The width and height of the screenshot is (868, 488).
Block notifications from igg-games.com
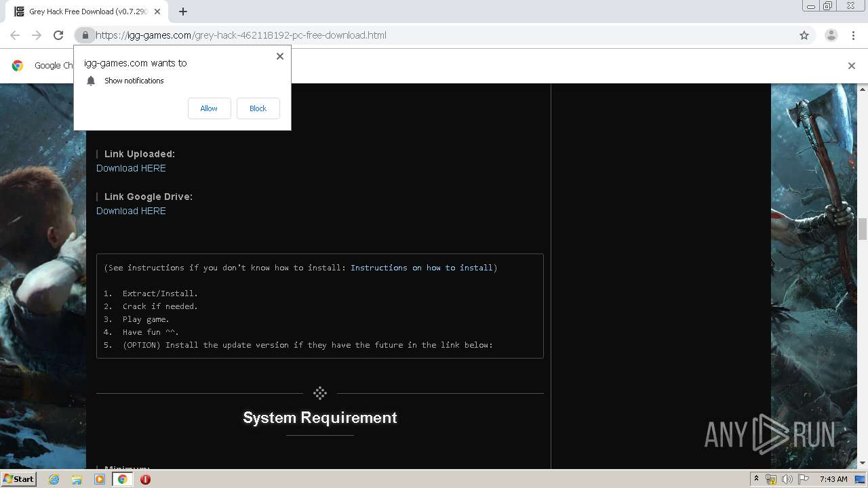point(258,108)
